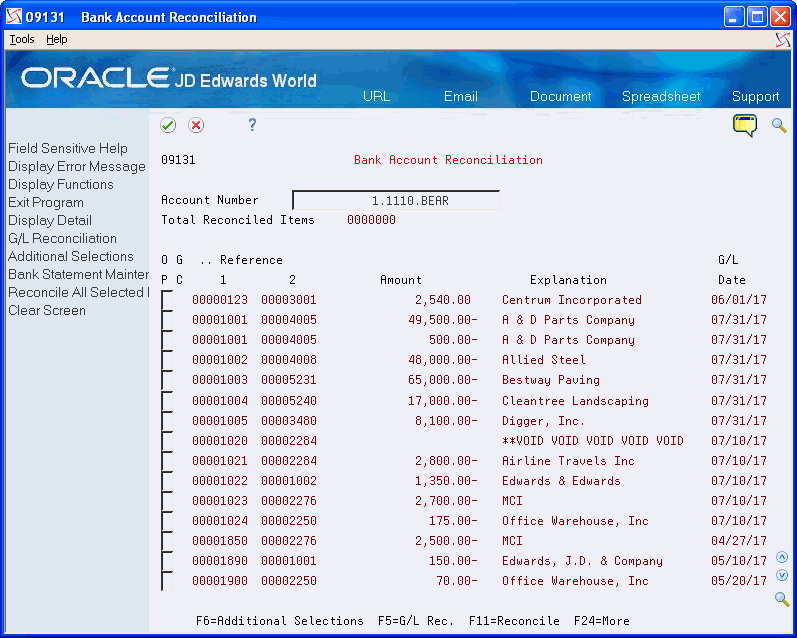This screenshot has height=638, width=797.
Task: Click the amount 65,000.00-
Action: pos(442,380)
